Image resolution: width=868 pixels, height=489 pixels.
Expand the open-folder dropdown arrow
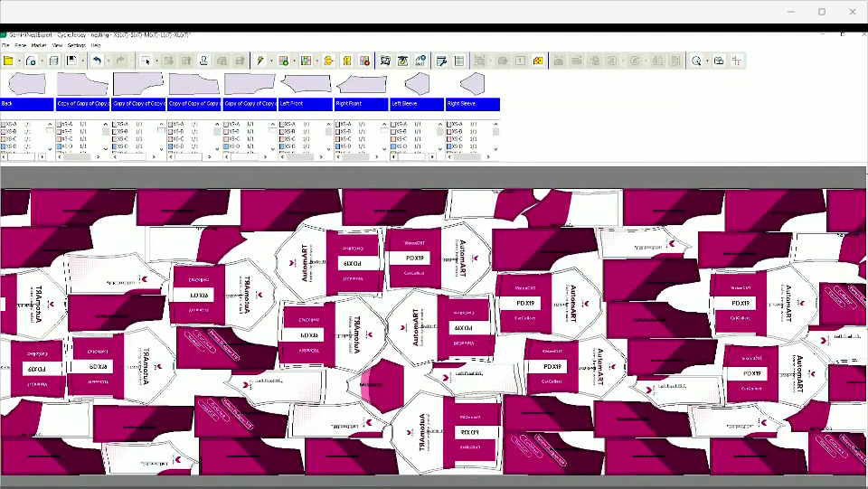click(x=19, y=61)
